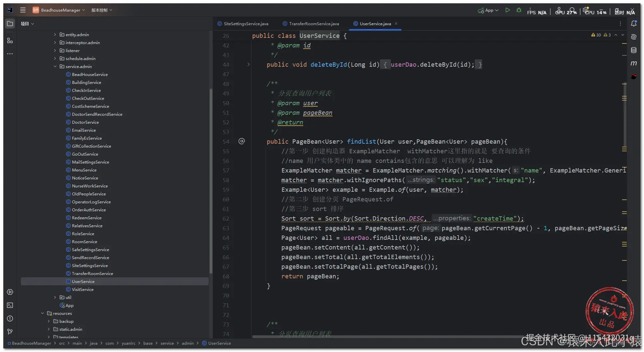Expand the util package
The height and width of the screenshot is (352, 644).
point(55,297)
